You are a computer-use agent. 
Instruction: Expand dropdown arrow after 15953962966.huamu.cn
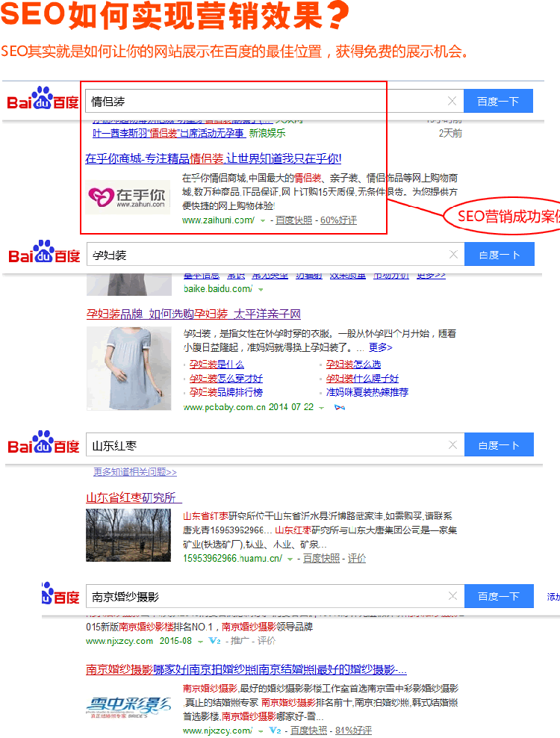(290, 559)
